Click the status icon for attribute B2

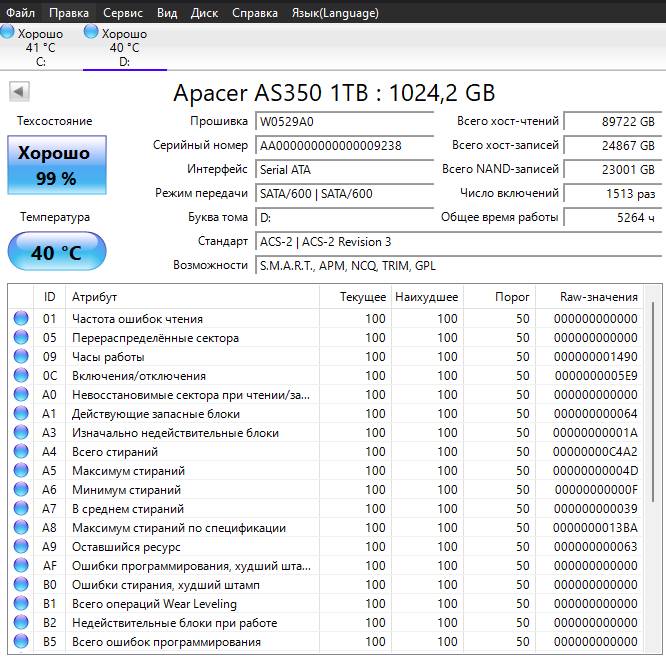coord(21,622)
